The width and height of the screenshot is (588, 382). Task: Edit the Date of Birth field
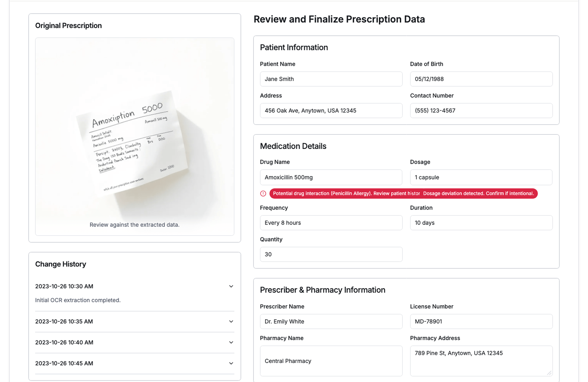tap(481, 79)
